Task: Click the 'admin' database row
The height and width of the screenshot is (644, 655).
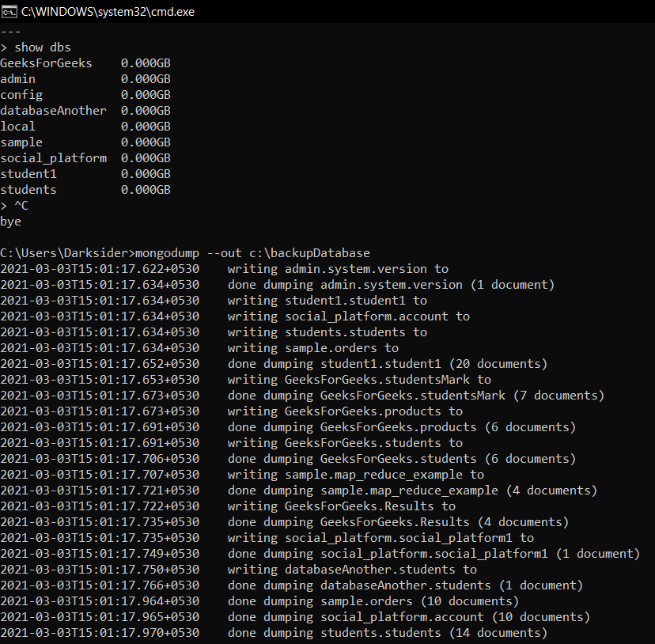Action: 85,79
